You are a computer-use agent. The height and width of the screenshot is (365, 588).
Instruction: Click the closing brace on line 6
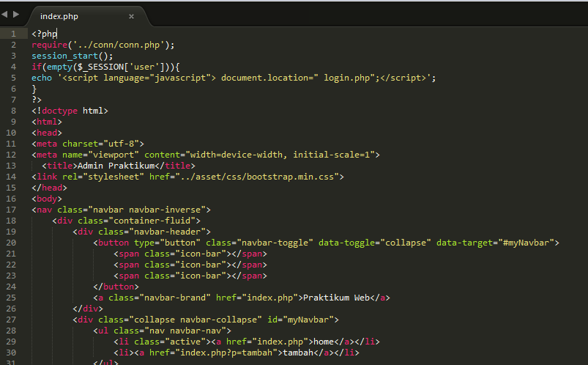[34, 89]
